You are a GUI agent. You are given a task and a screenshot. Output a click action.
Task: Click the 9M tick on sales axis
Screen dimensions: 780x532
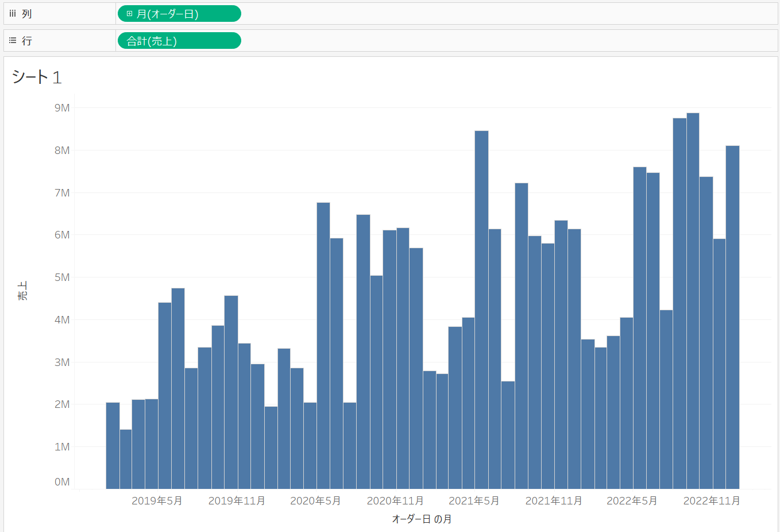[62, 108]
